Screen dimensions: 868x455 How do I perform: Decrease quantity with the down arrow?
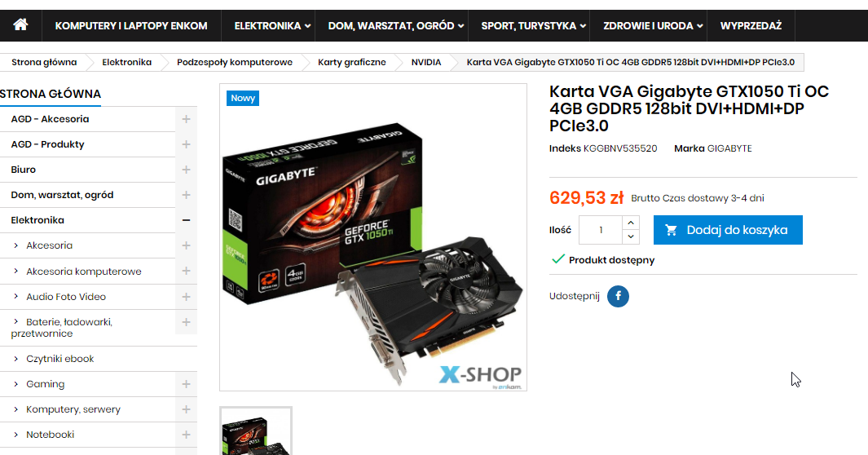(x=631, y=237)
